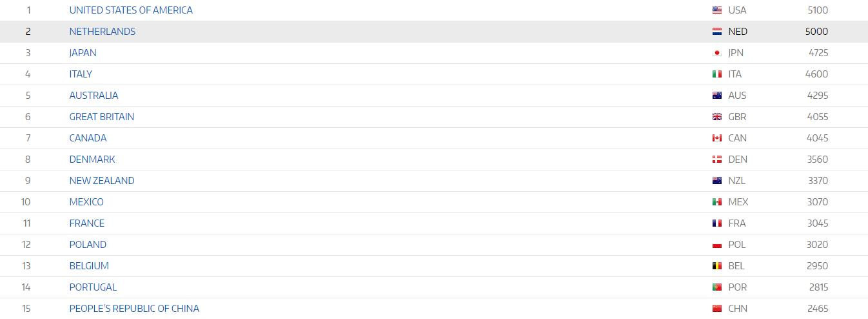The image size is (868, 319).
Task: Click the Australia flag icon
Action: pos(716,96)
